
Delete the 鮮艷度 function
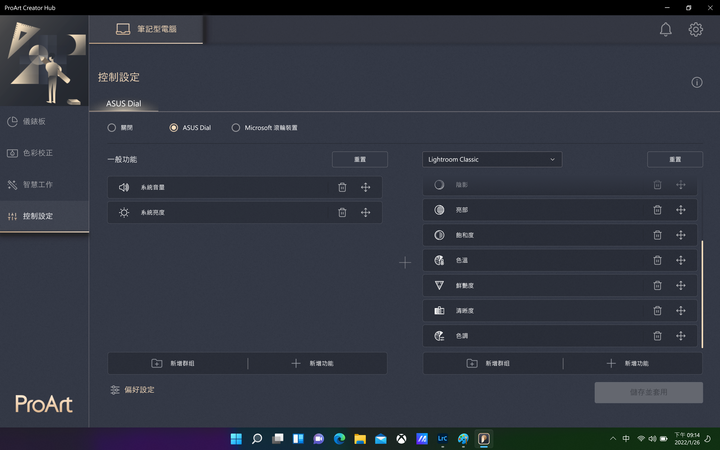657,286
